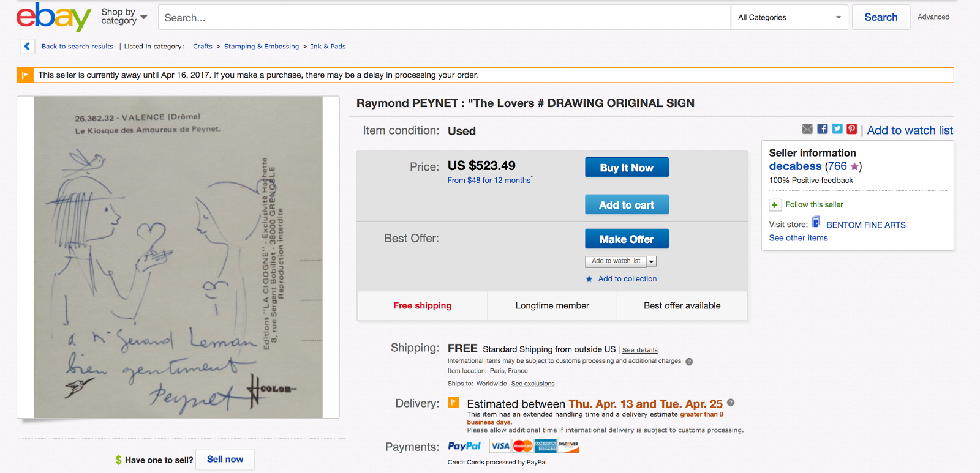Image resolution: width=980 pixels, height=473 pixels.
Task: Visit the BENTOM FINE ARTS store link
Action: pos(866,225)
